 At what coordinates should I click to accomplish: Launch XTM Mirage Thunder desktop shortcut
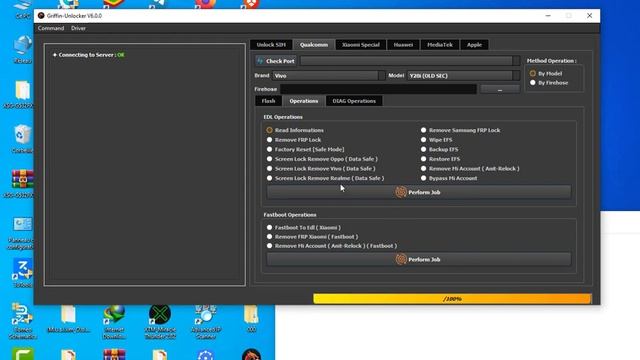pos(160,322)
